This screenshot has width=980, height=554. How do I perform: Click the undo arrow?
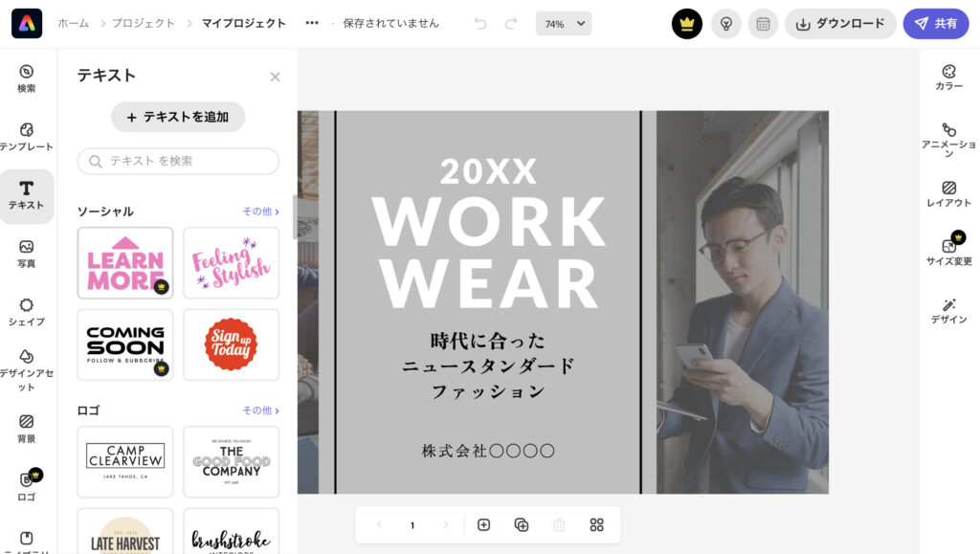pyautogui.click(x=480, y=24)
